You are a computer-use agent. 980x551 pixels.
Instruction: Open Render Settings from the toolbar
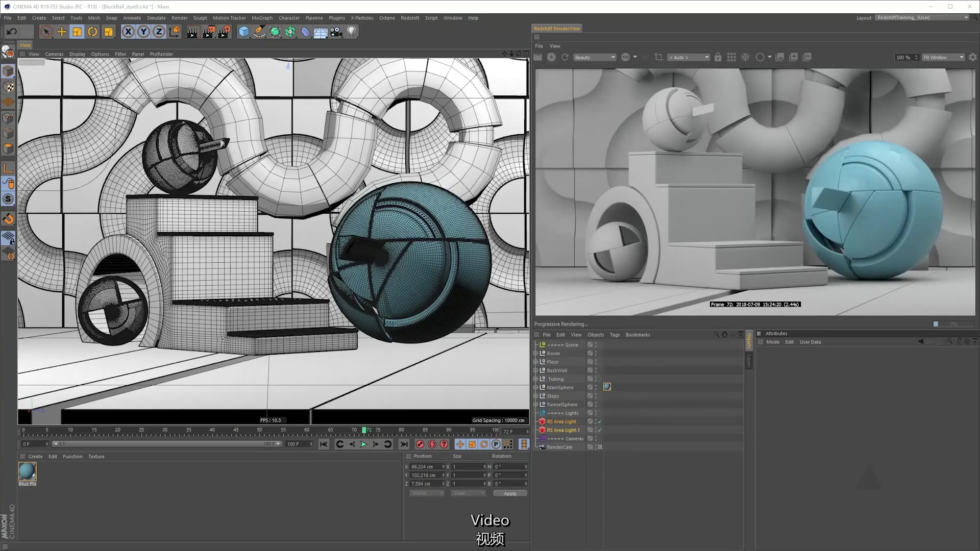[x=224, y=32]
